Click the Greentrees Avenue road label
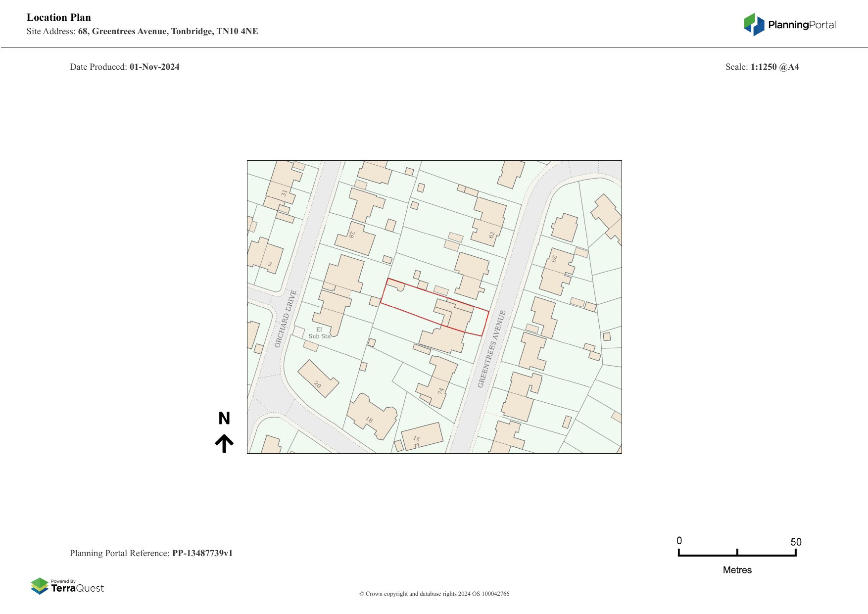This screenshot has height=614, width=868. click(x=492, y=349)
